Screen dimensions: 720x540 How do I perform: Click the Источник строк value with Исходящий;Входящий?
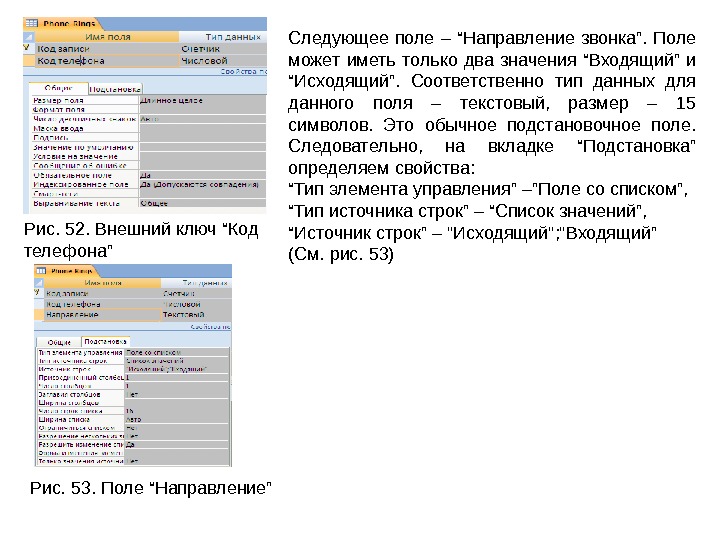[x=177, y=369]
